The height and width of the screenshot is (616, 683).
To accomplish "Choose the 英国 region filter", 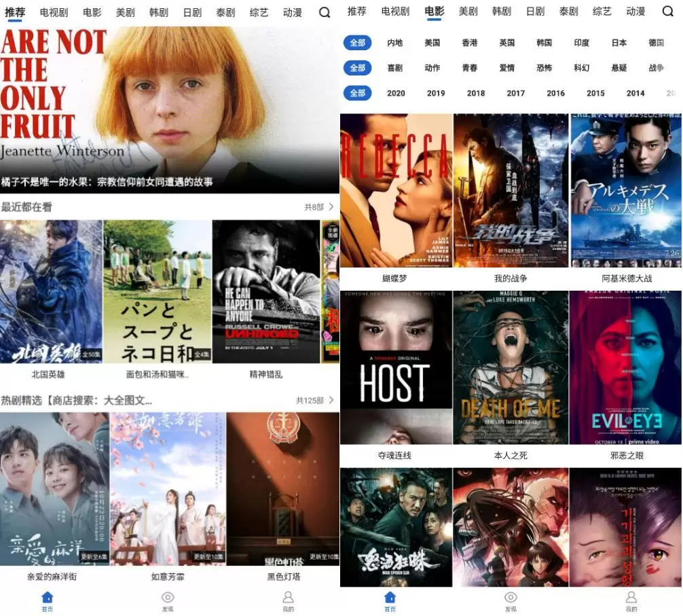I will [x=507, y=43].
